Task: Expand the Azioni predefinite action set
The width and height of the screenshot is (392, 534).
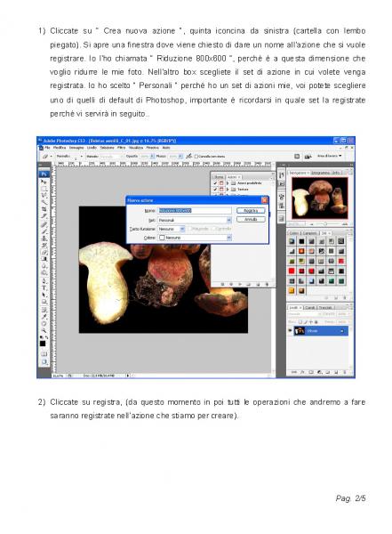Action: click(x=228, y=183)
